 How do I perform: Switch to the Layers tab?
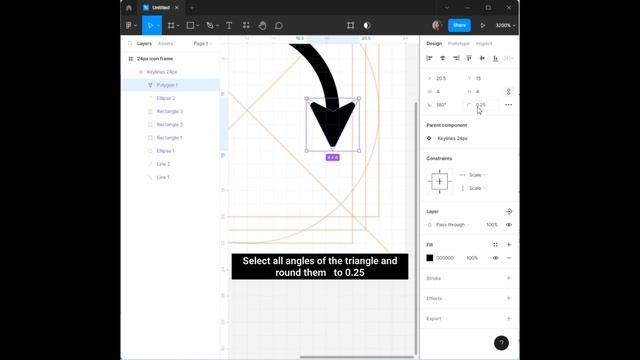[x=144, y=43]
